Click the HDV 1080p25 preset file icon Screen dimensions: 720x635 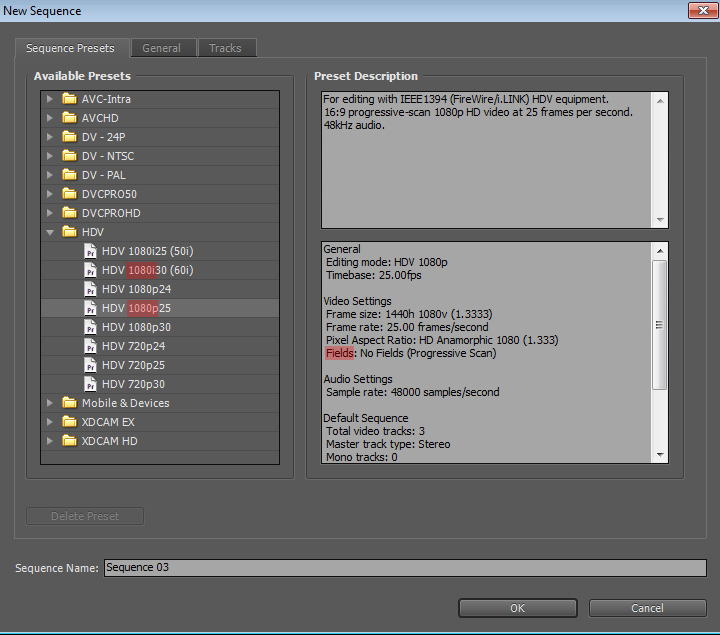click(x=90, y=308)
